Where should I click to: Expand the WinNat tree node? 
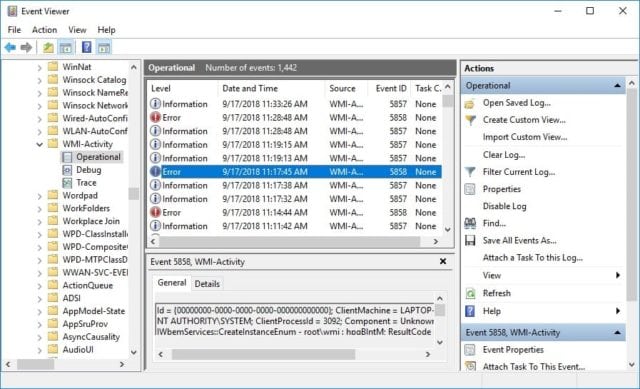[x=40, y=67]
